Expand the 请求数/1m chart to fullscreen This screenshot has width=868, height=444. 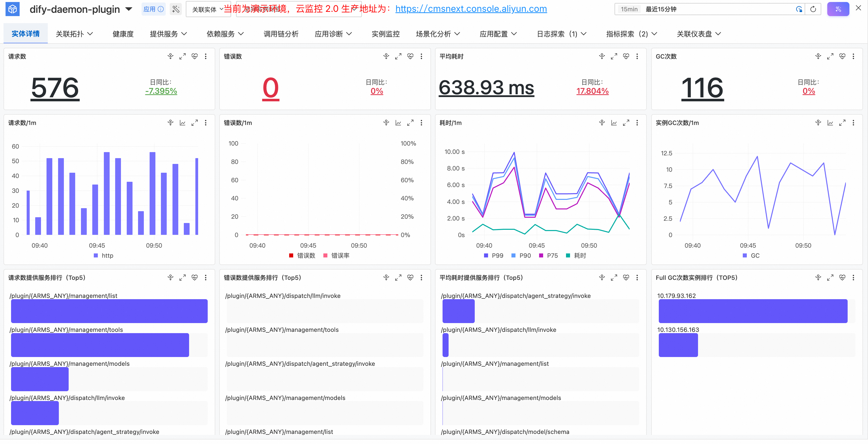tap(194, 123)
